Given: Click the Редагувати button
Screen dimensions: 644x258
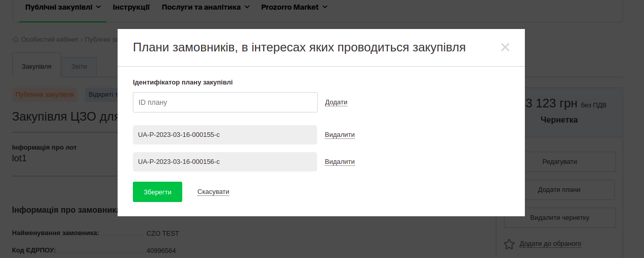Looking at the screenshot, I should tap(559, 162).
